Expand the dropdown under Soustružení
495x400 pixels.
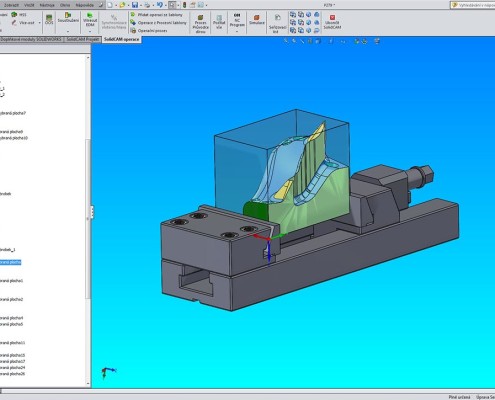68,31
